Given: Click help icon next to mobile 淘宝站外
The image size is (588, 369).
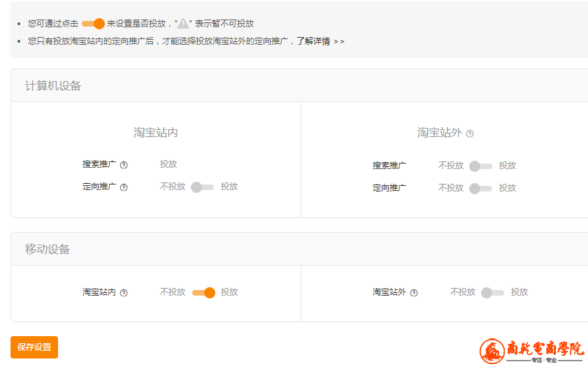Looking at the screenshot, I should tap(414, 293).
